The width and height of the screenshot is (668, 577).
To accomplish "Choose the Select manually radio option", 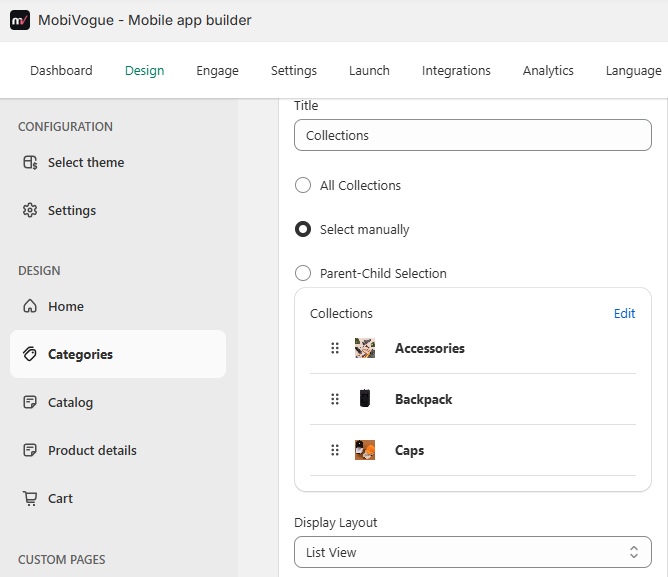I will coord(303,229).
